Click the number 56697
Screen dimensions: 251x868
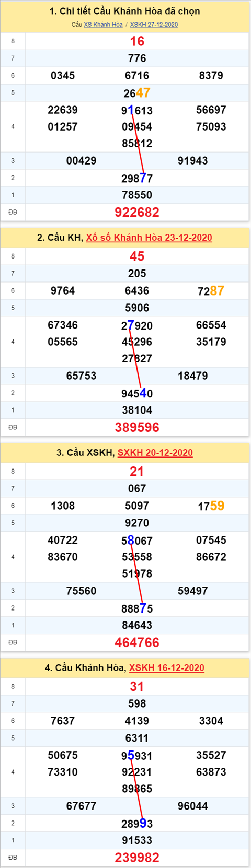[x=211, y=110]
